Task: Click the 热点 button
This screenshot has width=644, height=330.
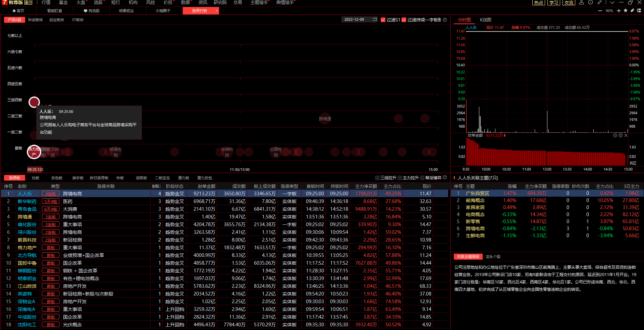Action: [539, 2]
